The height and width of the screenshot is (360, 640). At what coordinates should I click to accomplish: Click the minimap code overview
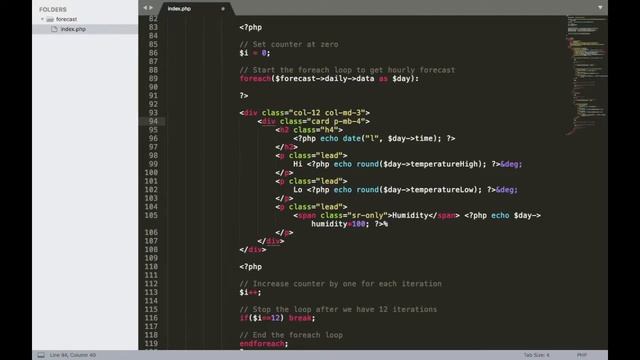tap(587, 76)
